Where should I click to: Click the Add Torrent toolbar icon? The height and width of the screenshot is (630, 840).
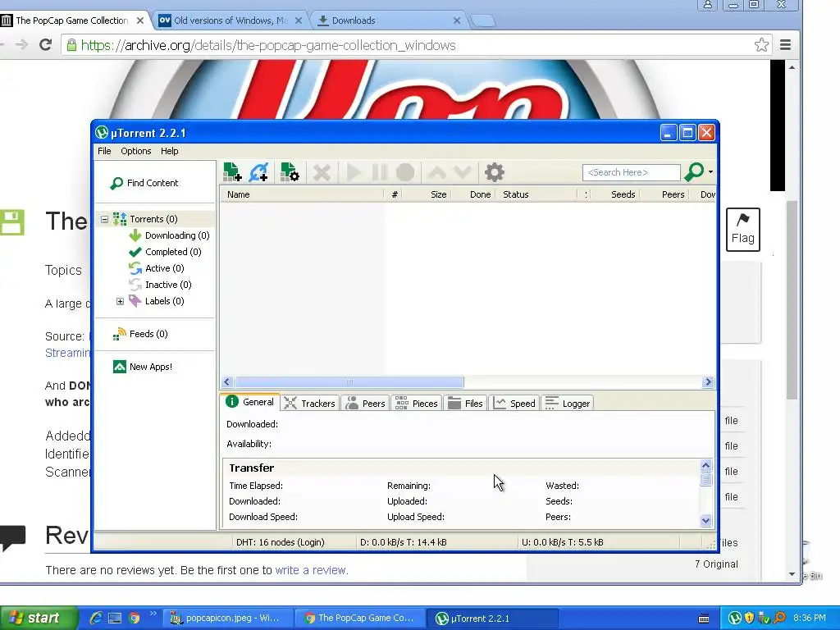(232, 172)
